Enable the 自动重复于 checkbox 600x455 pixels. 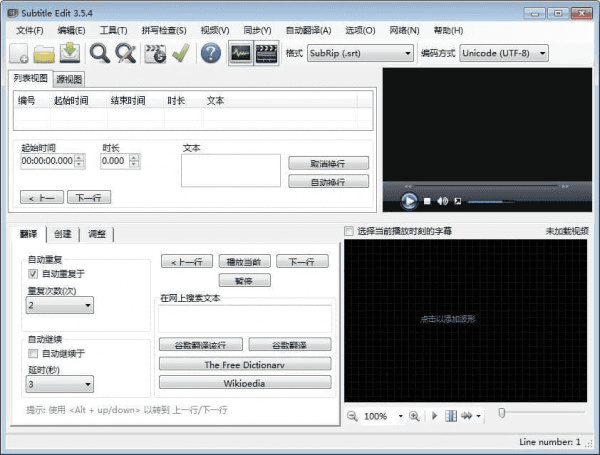pos(33,273)
